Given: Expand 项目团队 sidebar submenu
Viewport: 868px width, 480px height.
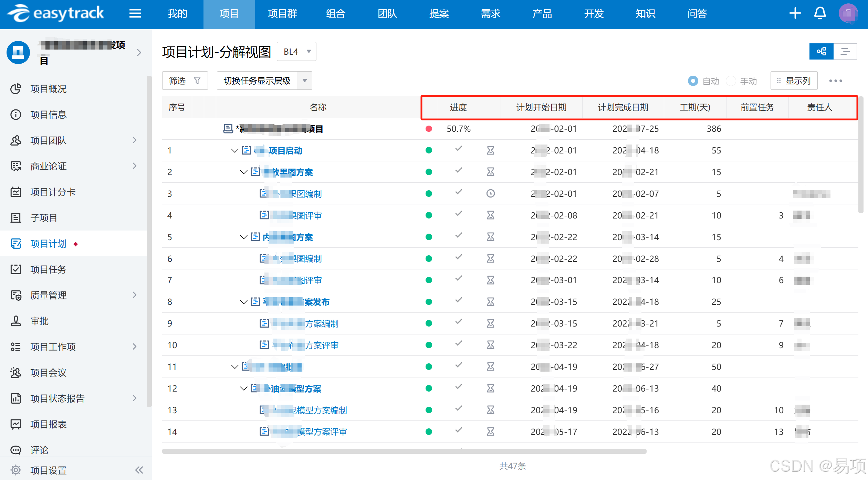Looking at the screenshot, I should pyautogui.click(x=135, y=140).
